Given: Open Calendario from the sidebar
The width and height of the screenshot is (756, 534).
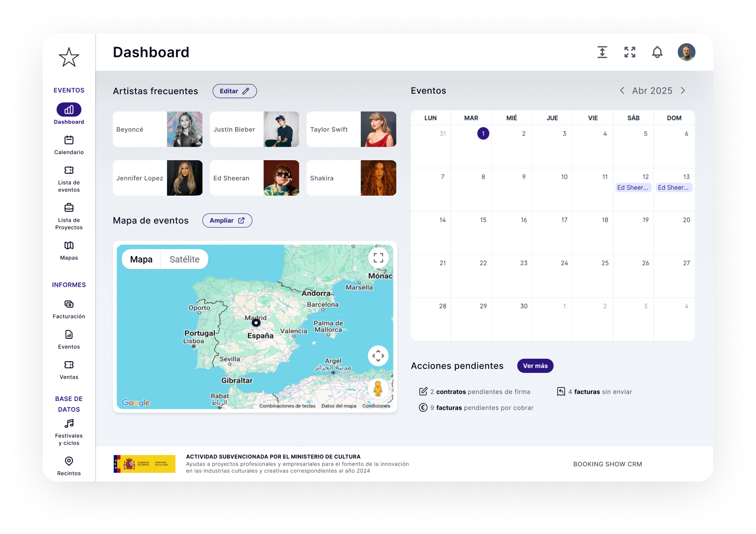Looking at the screenshot, I should [x=69, y=145].
